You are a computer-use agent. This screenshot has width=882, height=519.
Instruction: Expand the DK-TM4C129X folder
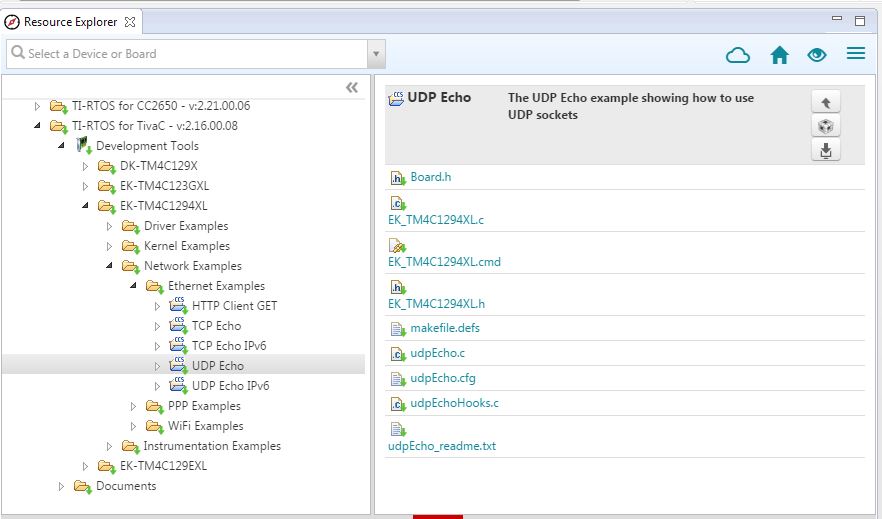[86, 166]
